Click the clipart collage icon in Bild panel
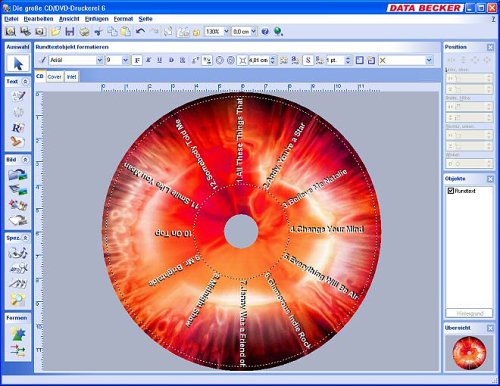Screen dimensions: 500x386 point(18,205)
